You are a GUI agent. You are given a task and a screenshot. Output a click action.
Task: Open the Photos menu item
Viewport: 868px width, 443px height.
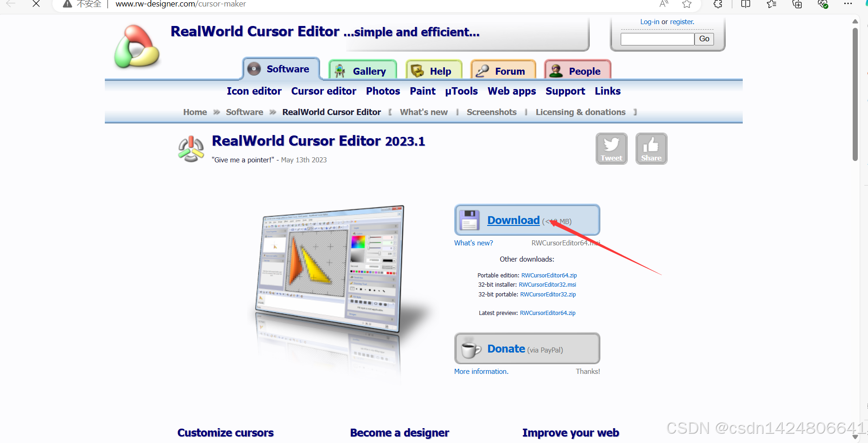point(383,91)
